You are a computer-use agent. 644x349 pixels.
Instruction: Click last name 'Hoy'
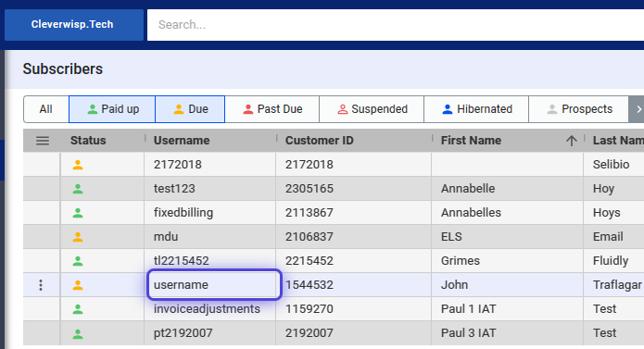(603, 189)
